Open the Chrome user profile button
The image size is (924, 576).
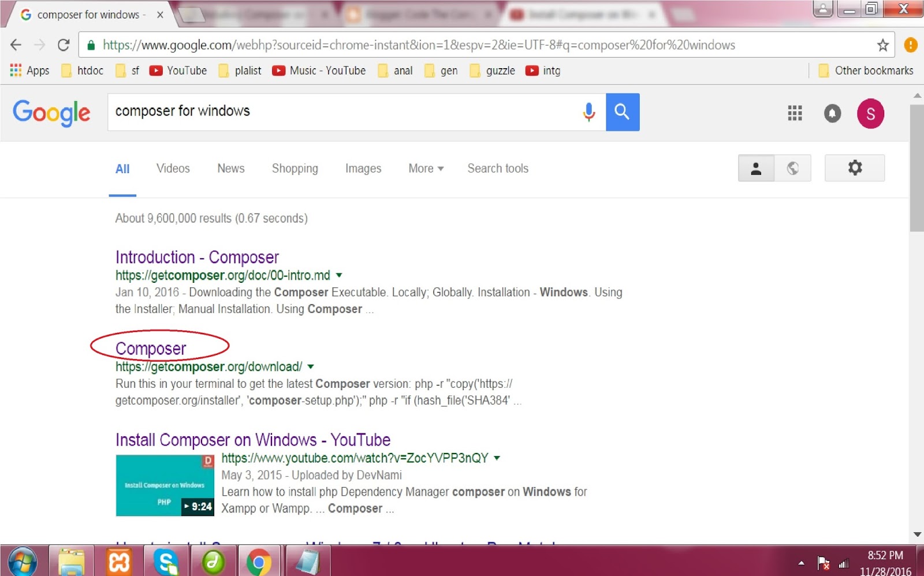point(822,9)
